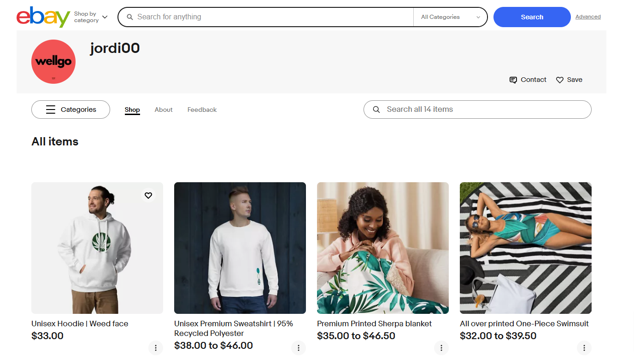Expand the Shop by category dropdown
The image size is (634, 364).
[x=91, y=17]
